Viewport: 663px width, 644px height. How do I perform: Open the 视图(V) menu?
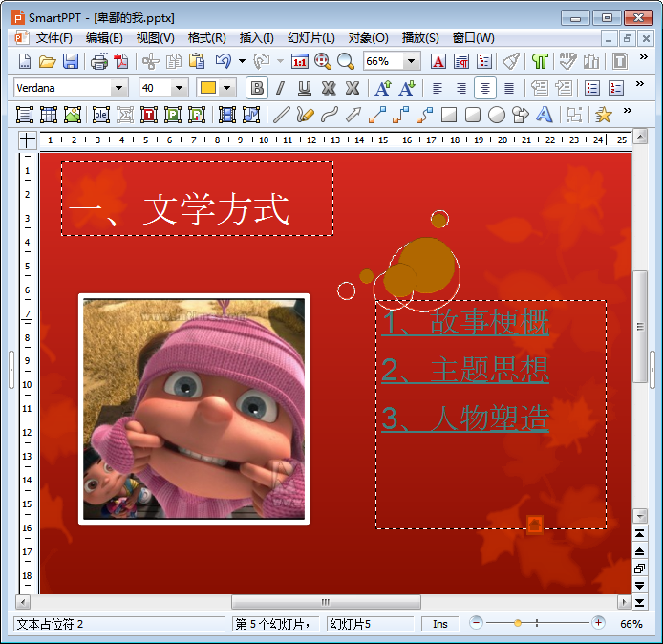click(x=155, y=38)
